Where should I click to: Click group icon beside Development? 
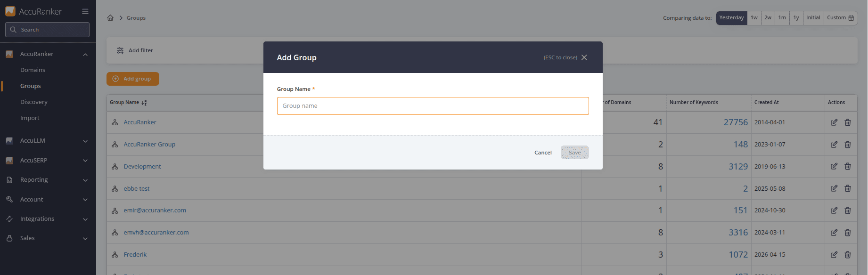115,166
